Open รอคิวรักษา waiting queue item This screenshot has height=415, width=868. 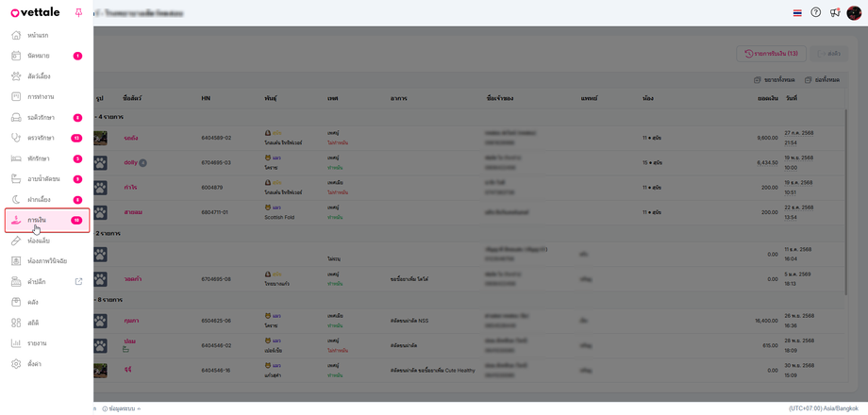(x=46, y=117)
